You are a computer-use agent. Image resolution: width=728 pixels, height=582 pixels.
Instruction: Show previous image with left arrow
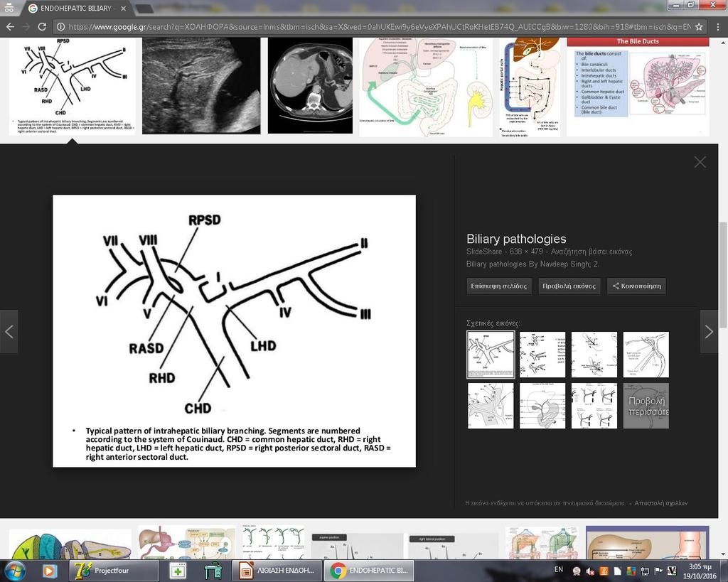(x=9, y=332)
